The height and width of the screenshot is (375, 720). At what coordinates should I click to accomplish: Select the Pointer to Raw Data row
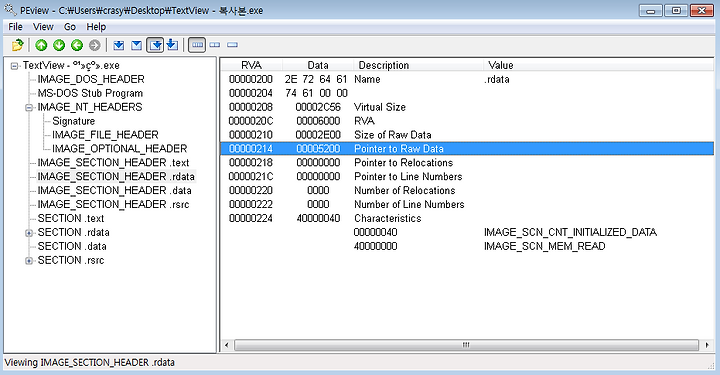(467, 149)
